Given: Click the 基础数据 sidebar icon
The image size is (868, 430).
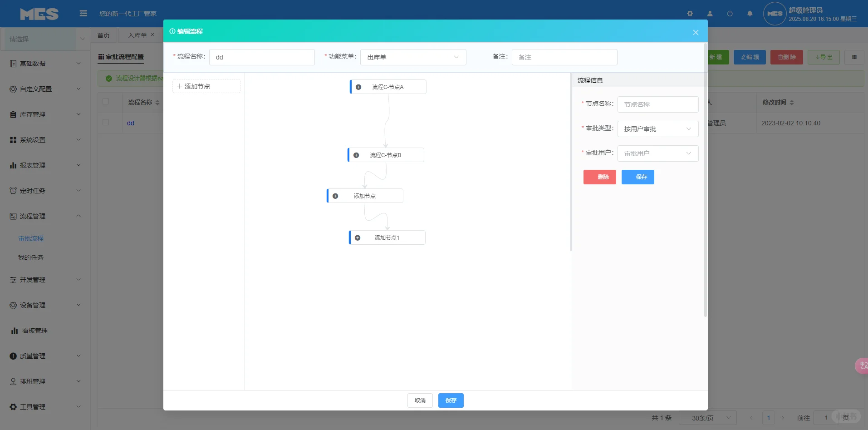Looking at the screenshot, I should point(13,64).
